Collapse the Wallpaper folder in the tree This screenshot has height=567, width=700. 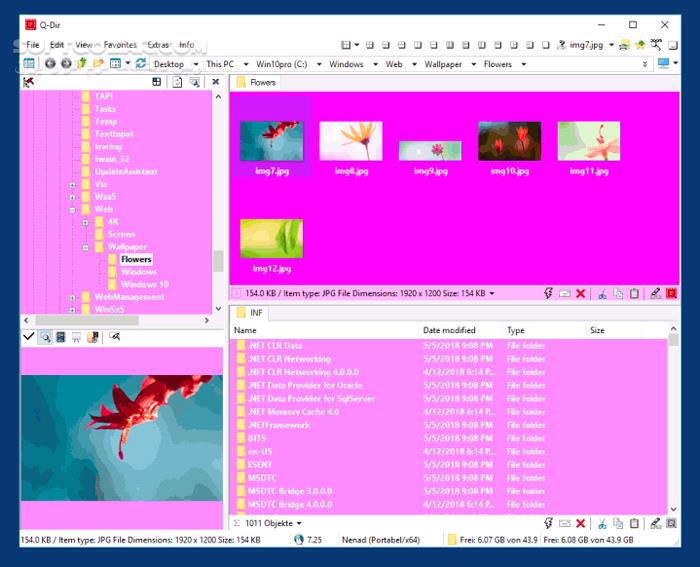(86, 247)
